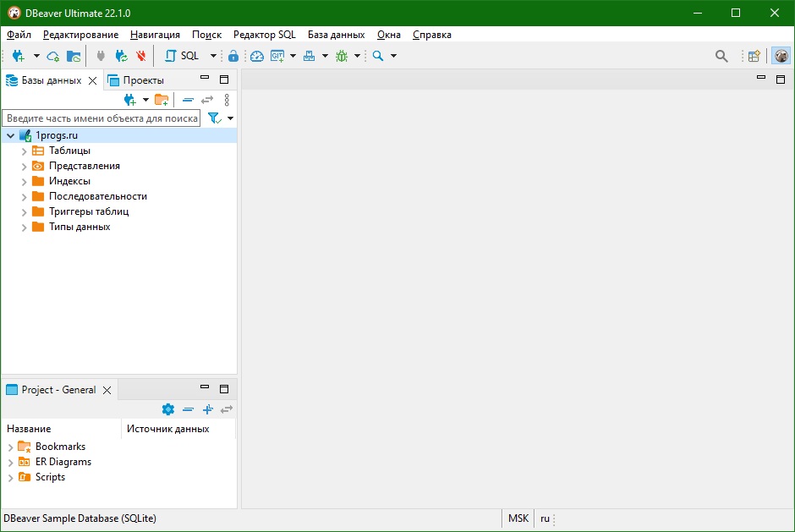Open the navigator view menu dots
Viewport: 795px width, 532px height.
227,100
